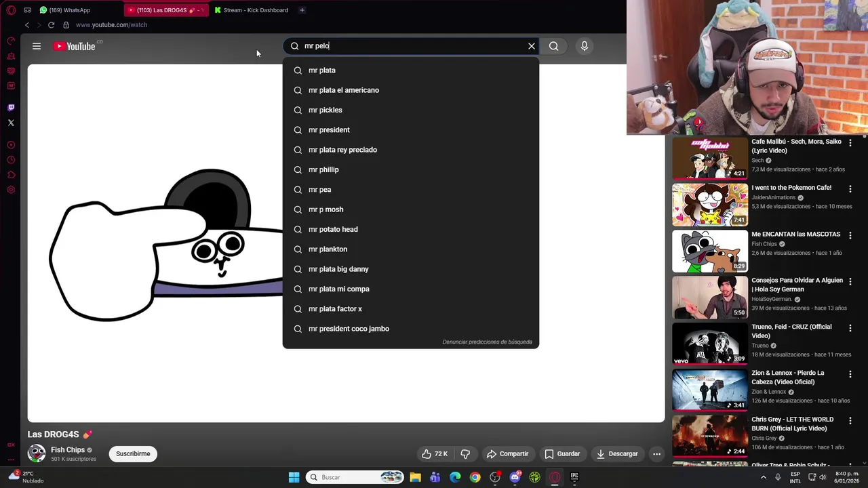Viewport: 868px width, 488px height.
Task: Select suggestion 'mr plata el americano'
Action: (x=411, y=90)
